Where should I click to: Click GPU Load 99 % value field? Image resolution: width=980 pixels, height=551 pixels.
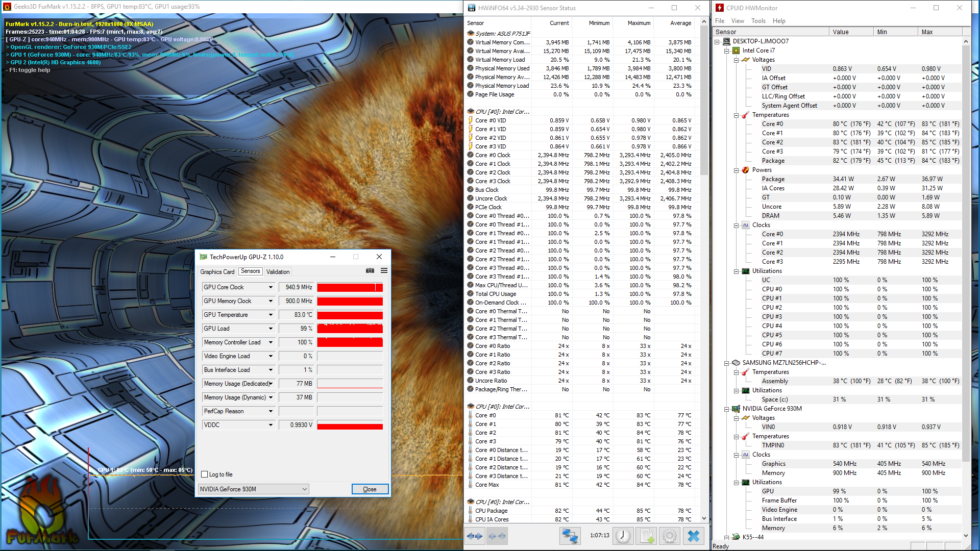(x=296, y=329)
